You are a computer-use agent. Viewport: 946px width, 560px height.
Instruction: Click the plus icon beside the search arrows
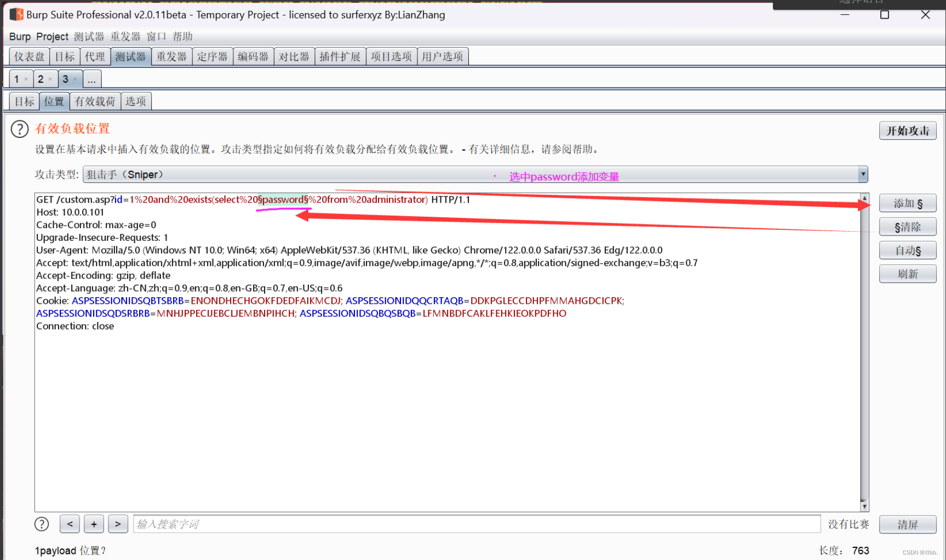click(94, 524)
